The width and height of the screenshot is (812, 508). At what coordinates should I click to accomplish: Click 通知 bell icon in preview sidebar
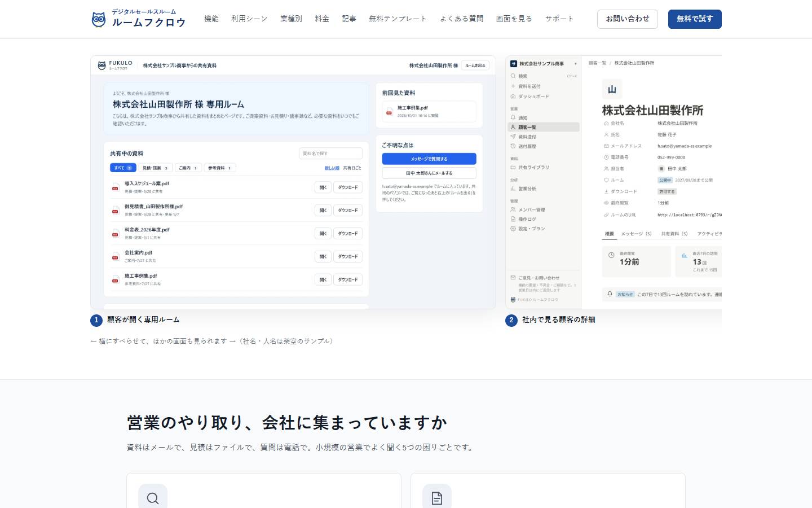point(513,118)
